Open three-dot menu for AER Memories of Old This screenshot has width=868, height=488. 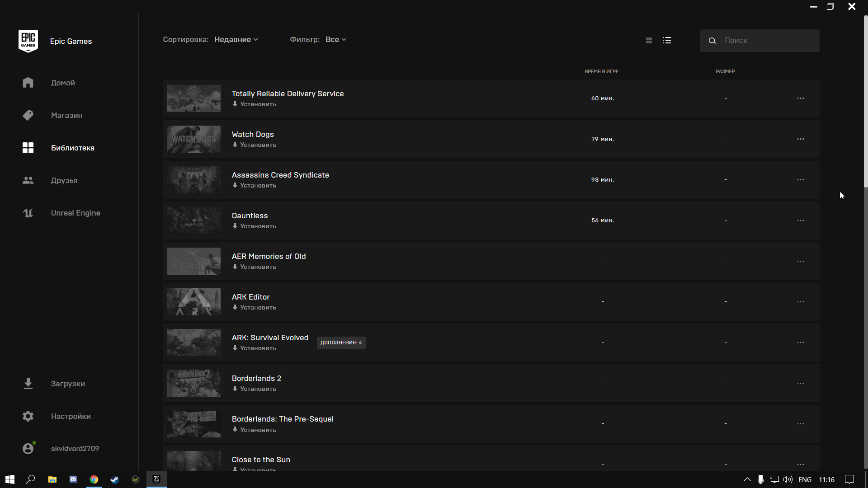pyautogui.click(x=801, y=261)
